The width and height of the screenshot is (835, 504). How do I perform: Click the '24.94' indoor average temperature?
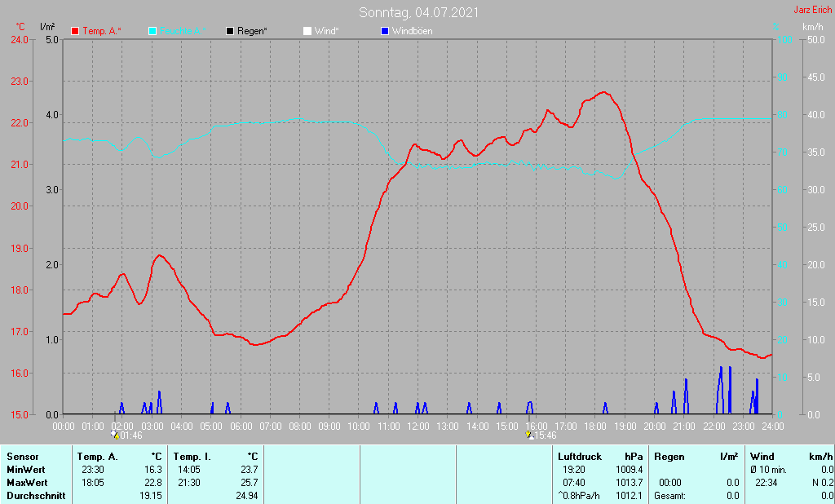click(246, 496)
